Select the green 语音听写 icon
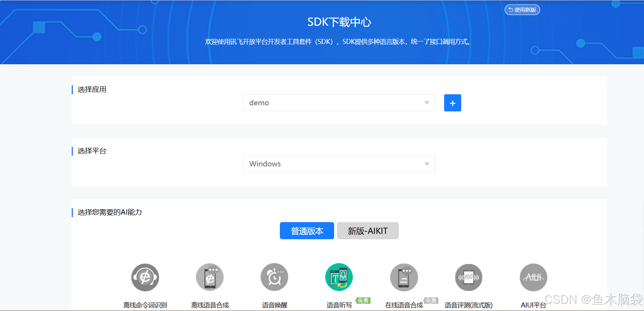The image size is (644, 311). point(339,277)
